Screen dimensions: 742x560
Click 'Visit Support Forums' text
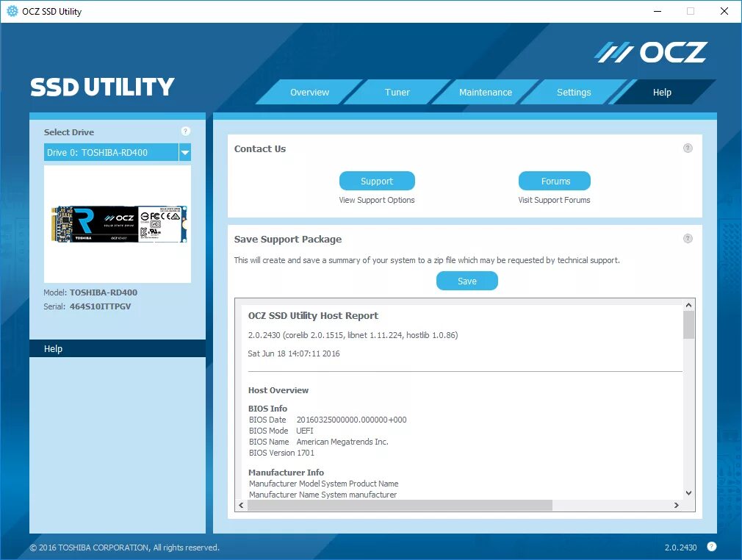coord(554,200)
